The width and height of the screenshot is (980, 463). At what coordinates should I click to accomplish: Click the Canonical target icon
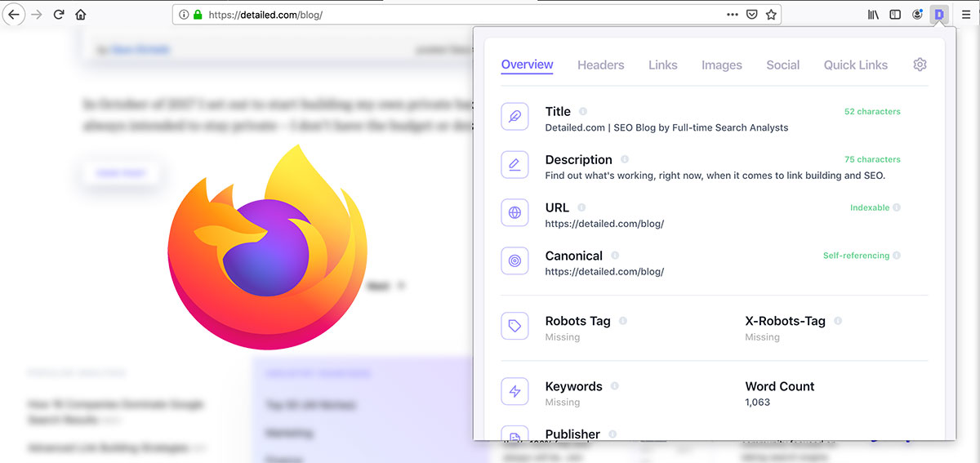coord(514,261)
